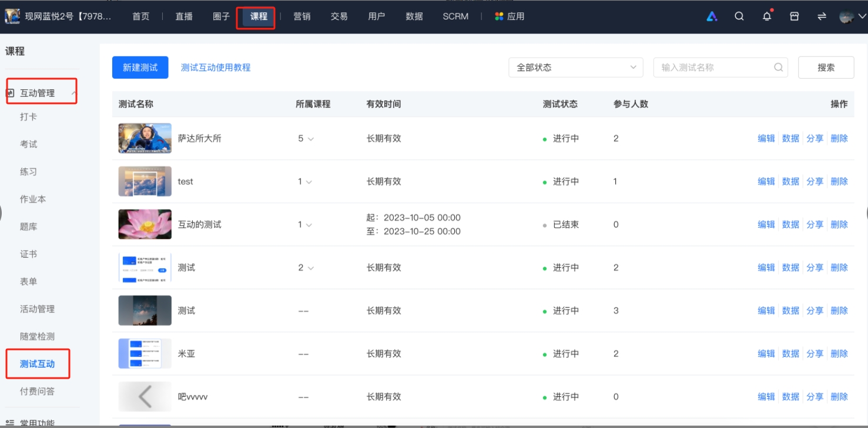Image resolution: width=868 pixels, height=428 pixels.
Task: Click the switch-account arrows icon top right
Action: coord(820,16)
